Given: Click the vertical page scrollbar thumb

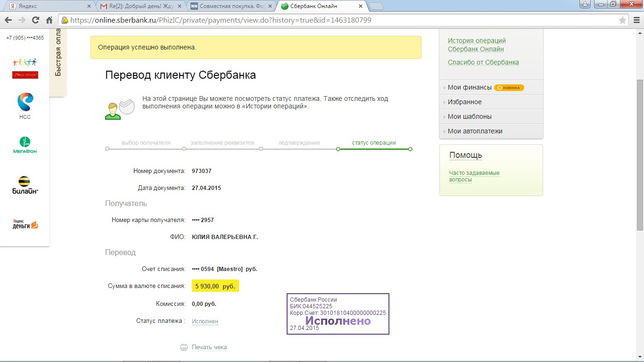Looking at the screenshot, I should click(x=640, y=156).
